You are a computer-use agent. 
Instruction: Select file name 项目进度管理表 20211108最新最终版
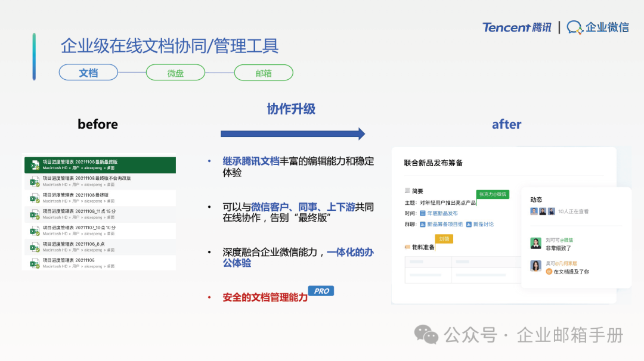(80, 162)
